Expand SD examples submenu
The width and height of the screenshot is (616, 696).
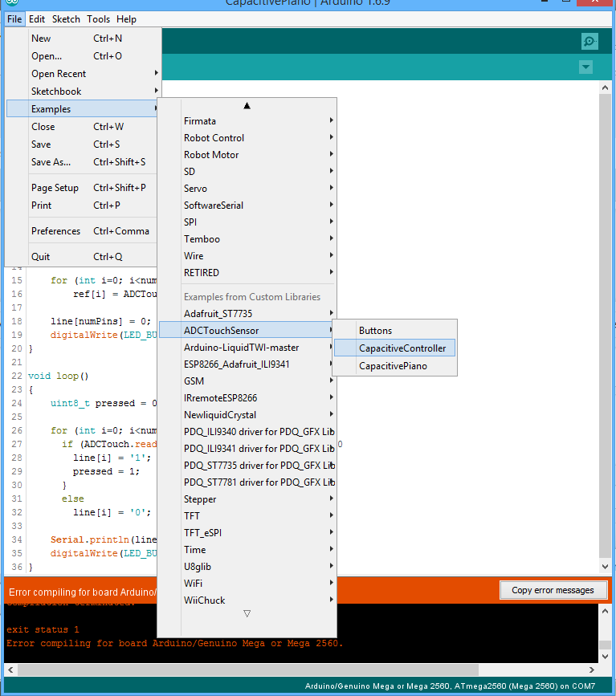tap(247, 171)
